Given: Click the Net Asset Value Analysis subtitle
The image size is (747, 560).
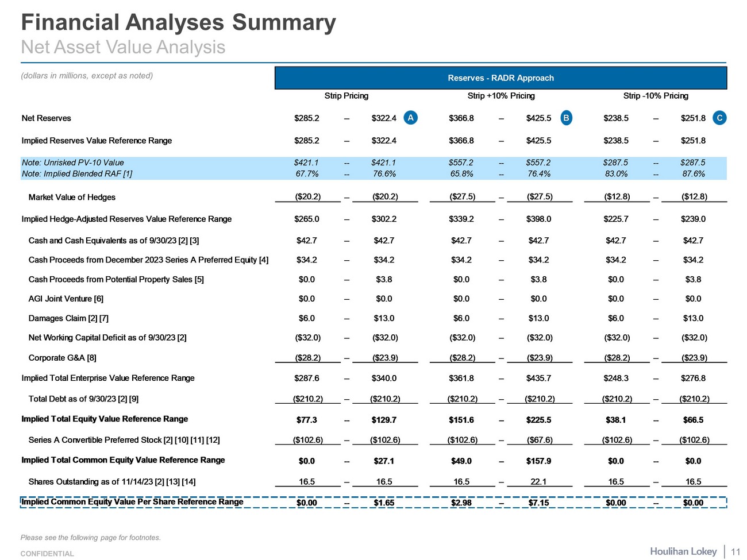Looking at the screenshot, I should pos(123,47).
